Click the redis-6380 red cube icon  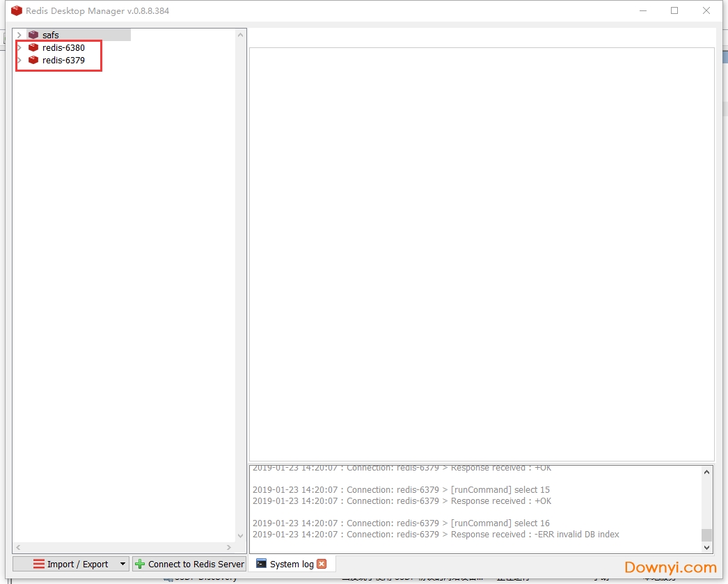point(33,48)
